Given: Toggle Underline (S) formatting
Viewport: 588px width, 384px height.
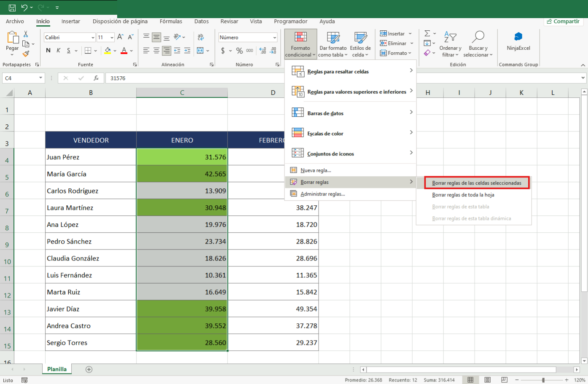Looking at the screenshot, I should [69, 51].
